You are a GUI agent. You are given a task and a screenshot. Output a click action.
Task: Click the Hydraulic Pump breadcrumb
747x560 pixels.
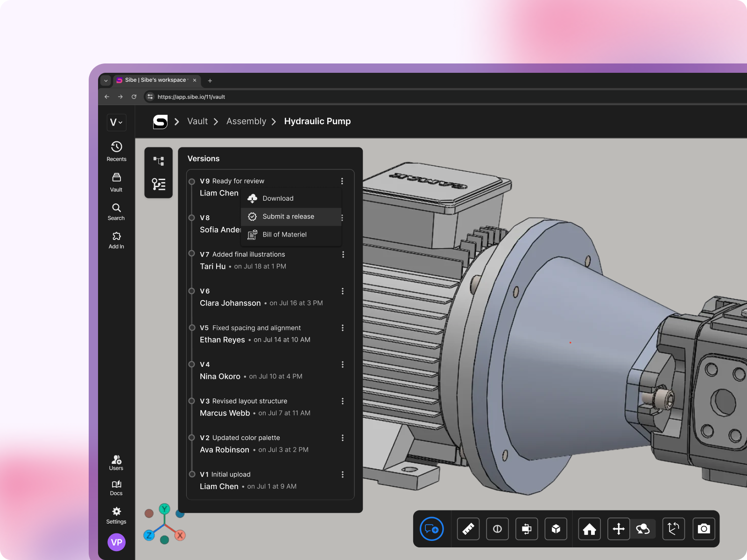click(x=317, y=121)
